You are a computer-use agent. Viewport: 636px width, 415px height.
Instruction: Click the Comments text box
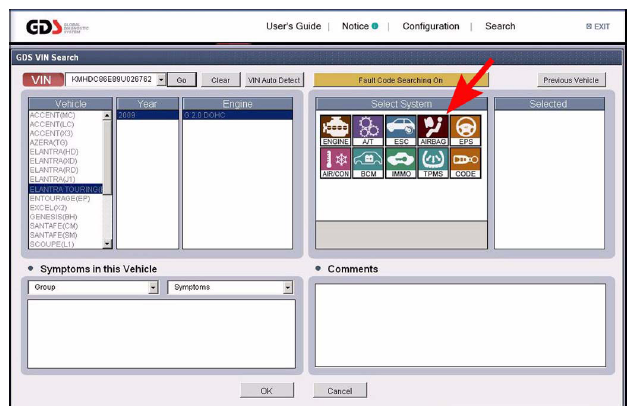click(460, 325)
